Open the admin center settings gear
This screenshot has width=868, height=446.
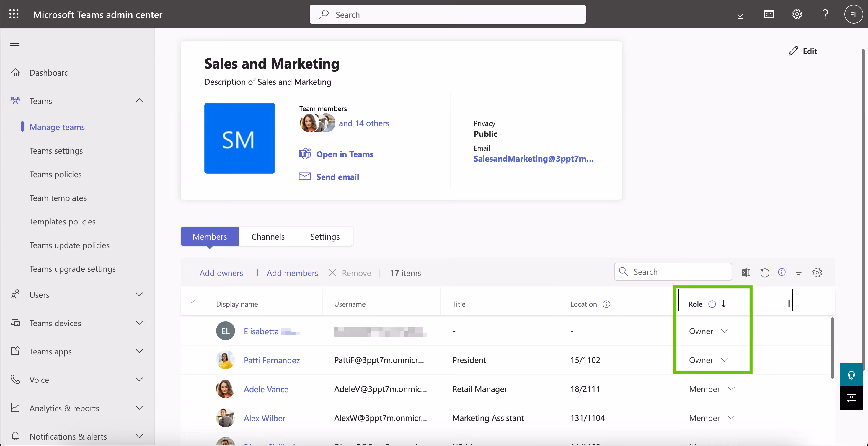[x=797, y=14]
